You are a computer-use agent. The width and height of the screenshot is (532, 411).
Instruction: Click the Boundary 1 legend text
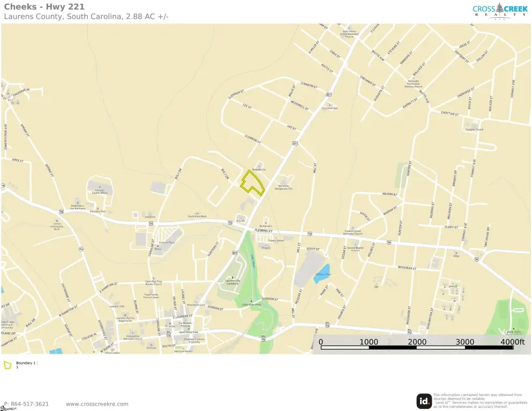click(26, 364)
